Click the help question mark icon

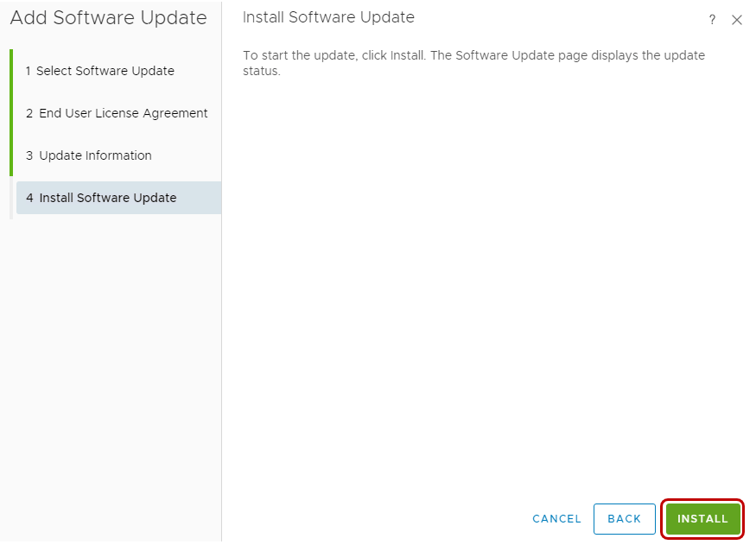pyautogui.click(x=711, y=19)
